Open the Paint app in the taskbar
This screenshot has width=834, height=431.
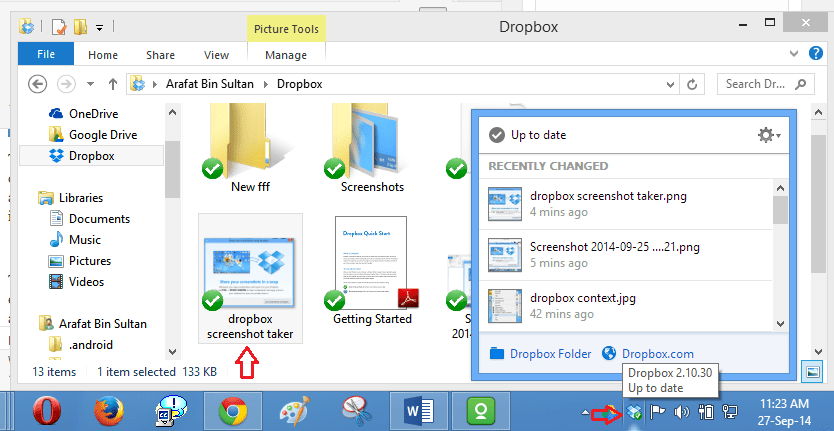point(294,412)
